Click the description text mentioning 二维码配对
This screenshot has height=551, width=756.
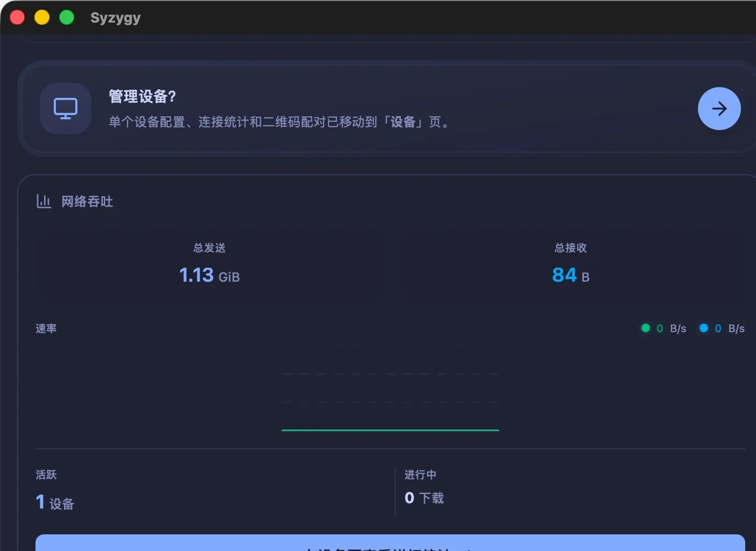pos(280,122)
